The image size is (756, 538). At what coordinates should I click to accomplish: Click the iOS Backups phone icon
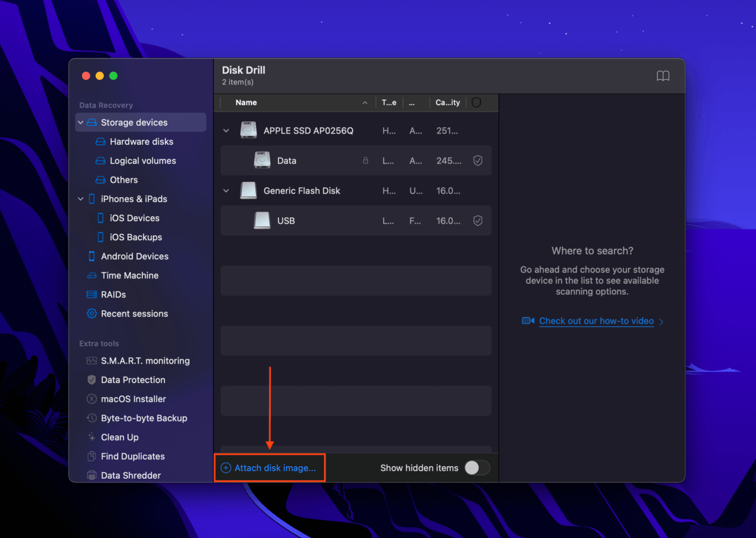[x=101, y=237]
